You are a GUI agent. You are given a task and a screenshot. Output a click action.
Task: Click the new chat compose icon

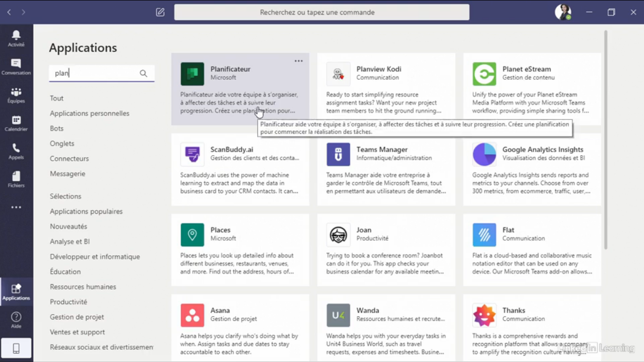click(x=160, y=12)
